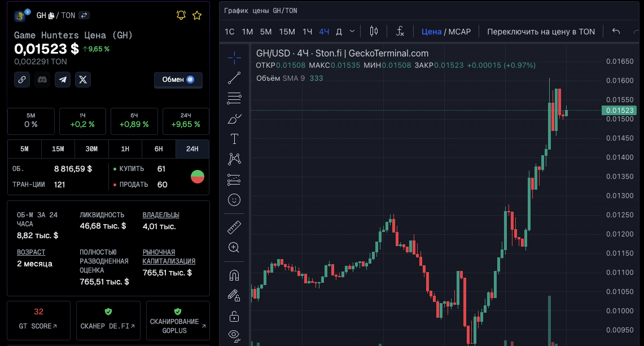
Task: Select the trend line drawing tool
Action: [234, 78]
